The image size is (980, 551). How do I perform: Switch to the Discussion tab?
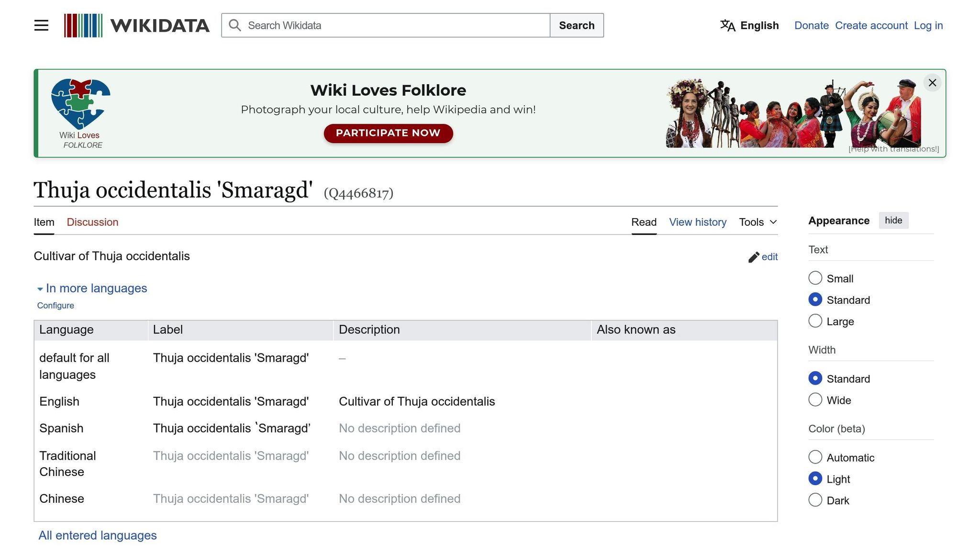click(x=92, y=222)
